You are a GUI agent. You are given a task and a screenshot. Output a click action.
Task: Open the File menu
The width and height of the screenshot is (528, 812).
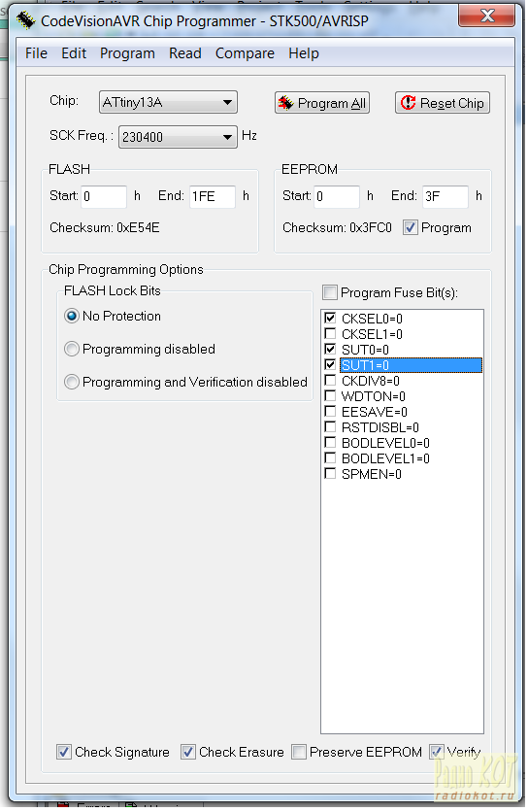coord(36,53)
